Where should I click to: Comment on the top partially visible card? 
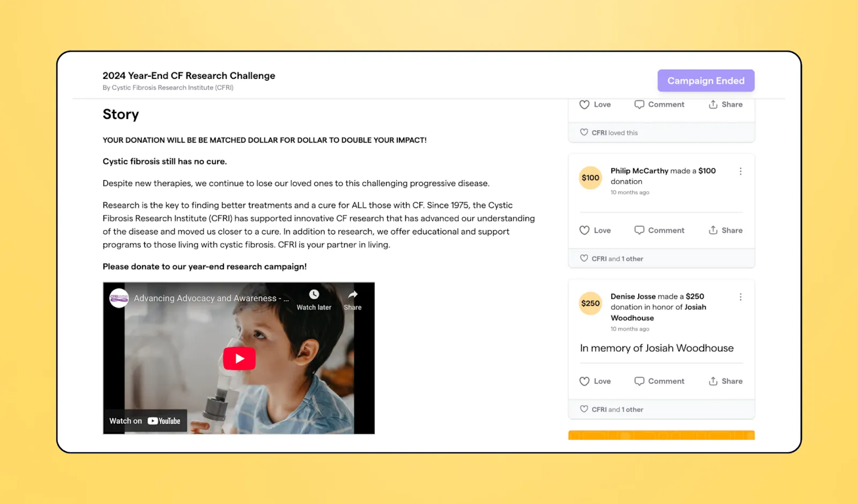click(x=660, y=105)
